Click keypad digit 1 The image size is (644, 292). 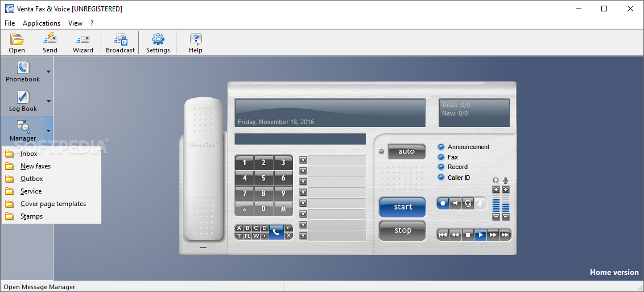[245, 163]
